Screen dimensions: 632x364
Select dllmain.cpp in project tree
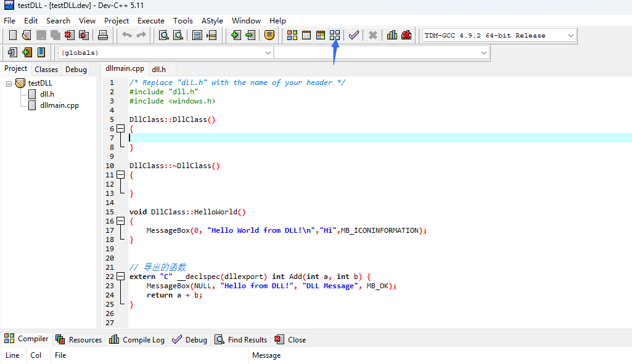59,105
